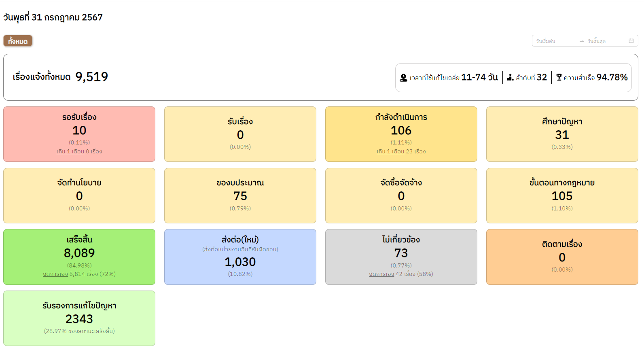Select the ของบประมาณ card showing 75

tap(240, 195)
